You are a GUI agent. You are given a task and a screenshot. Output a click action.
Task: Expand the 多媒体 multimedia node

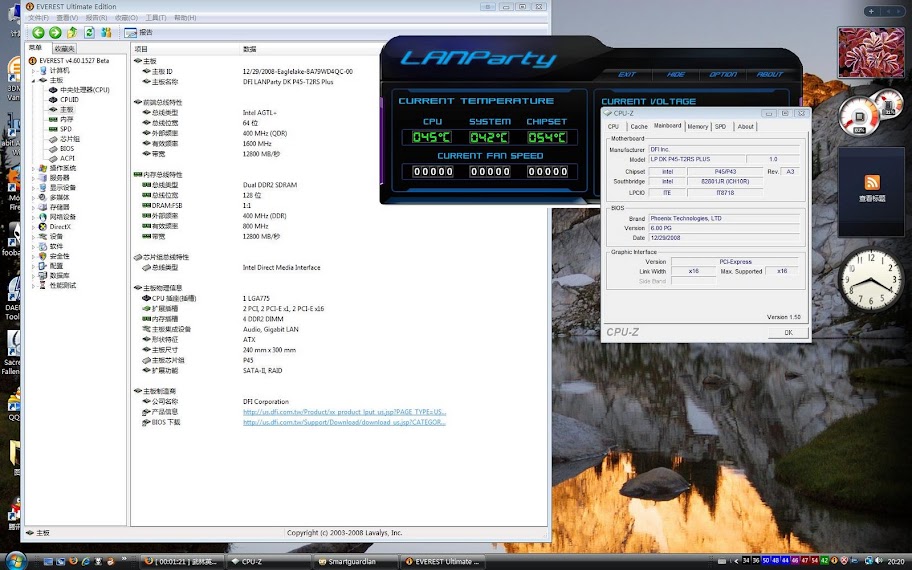[x=33, y=197]
